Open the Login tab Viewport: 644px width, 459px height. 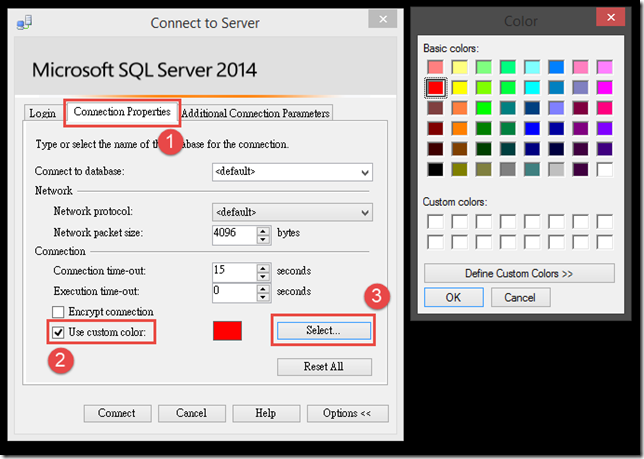click(x=42, y=113)
